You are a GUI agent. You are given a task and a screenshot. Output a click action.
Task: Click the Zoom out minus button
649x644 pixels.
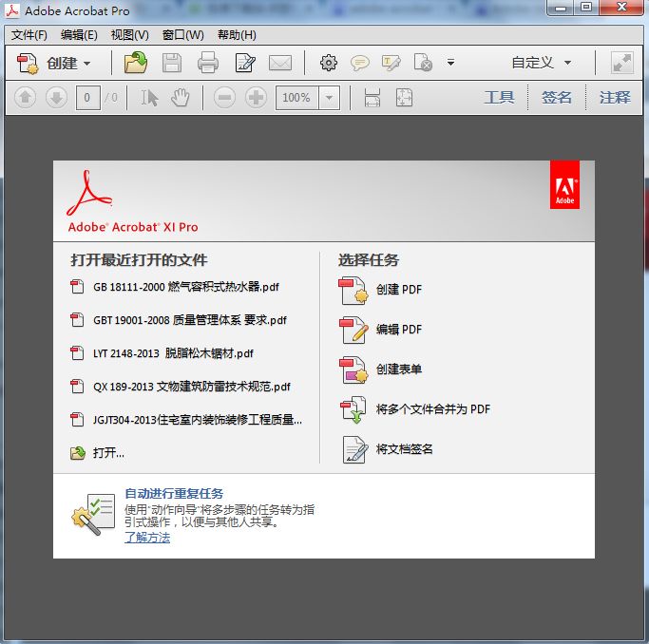(x=225, y=98)
